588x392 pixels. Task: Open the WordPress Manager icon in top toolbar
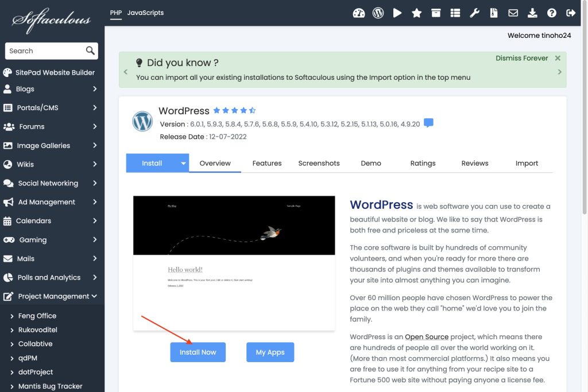click(378, 13)
